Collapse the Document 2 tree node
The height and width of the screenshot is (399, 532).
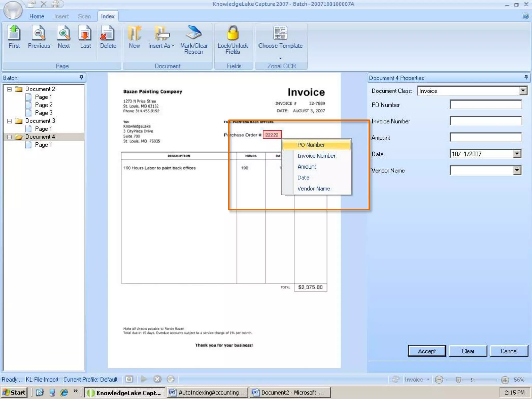[x=9, y=89]
